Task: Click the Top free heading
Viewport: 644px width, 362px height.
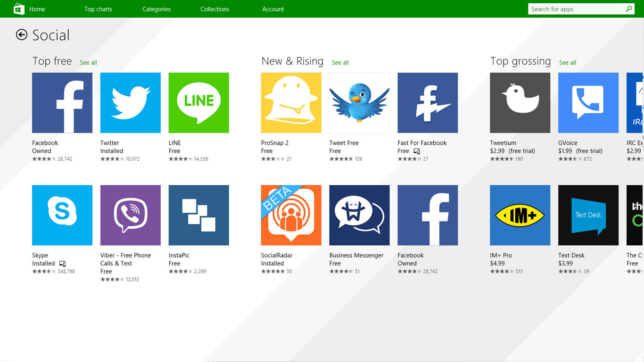Action: pos(52,61)
